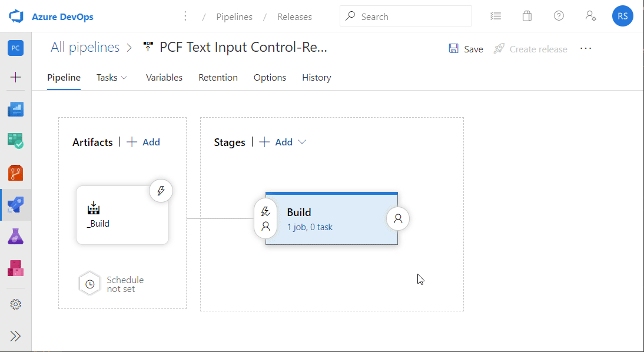This screenshot has height=352, width=644.
Task: Switch to the Variables tab
Action: tap(164, 78)
